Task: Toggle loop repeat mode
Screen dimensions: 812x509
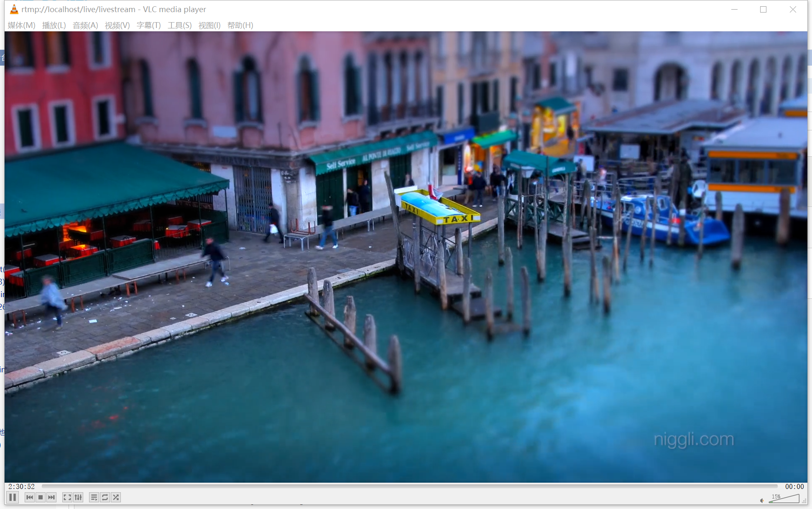Action: 105,497
